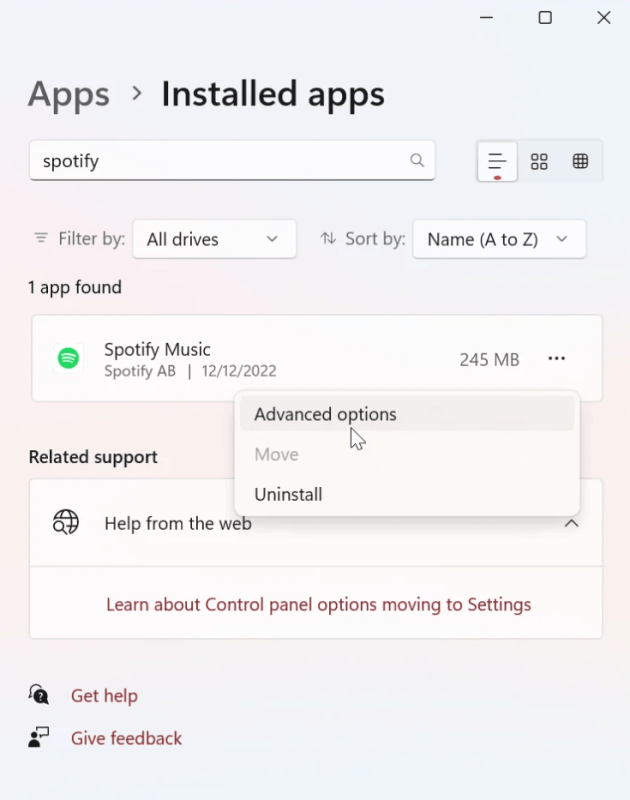Click the Give feedback person icon
Viewport: 630px width, 800px height.
click(39, 737)
